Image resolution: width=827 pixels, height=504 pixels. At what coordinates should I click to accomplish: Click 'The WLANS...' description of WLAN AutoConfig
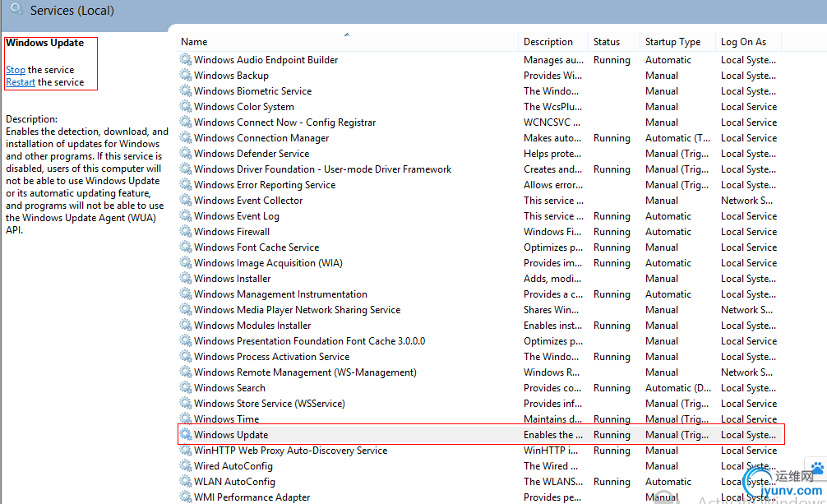click(x=553, y=482)
